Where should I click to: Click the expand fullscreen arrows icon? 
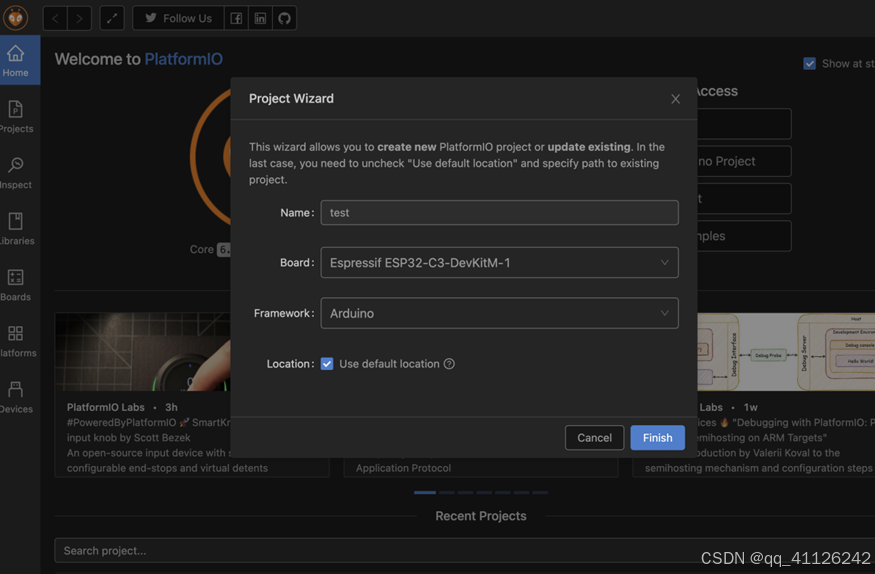pyautogui.click(x=112, y=18)
